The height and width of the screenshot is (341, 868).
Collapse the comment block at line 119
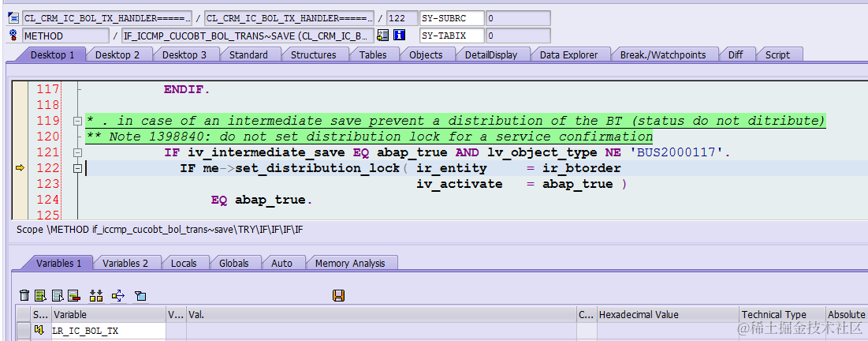click(77, 121)
